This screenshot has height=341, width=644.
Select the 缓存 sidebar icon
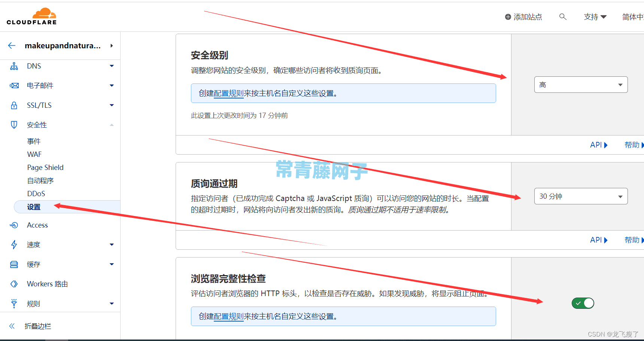click(14, 264)
